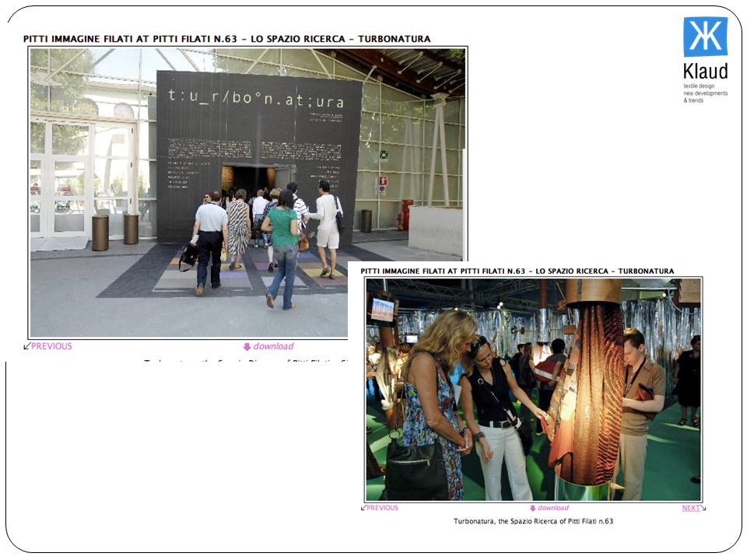Click the download arrow icon under entrance photo
This screenshot has width=747, height=560.
tap(247, 347)
